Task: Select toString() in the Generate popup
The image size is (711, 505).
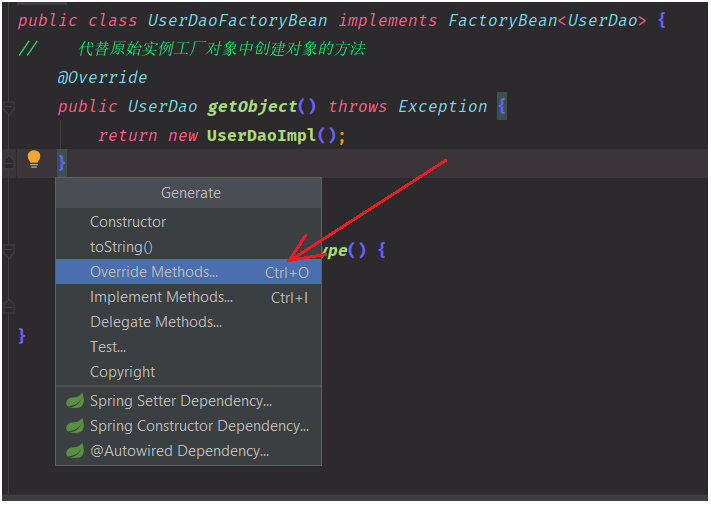Action: (188, 247)
